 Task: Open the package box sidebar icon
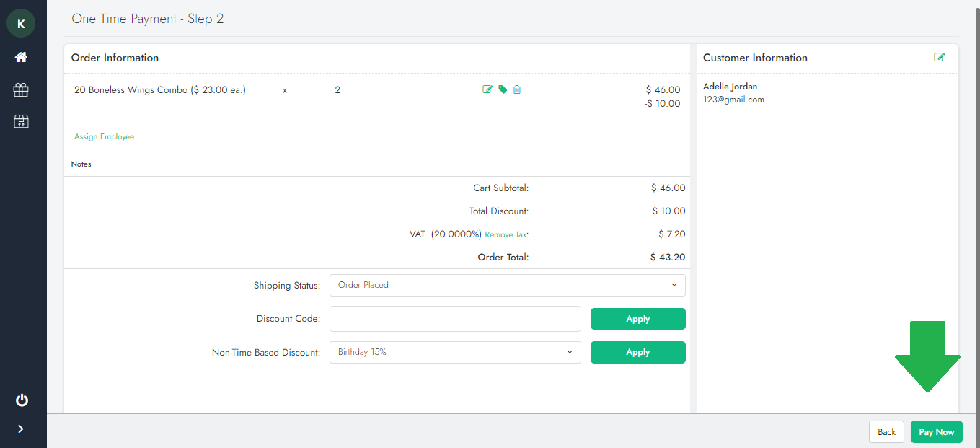21,121
